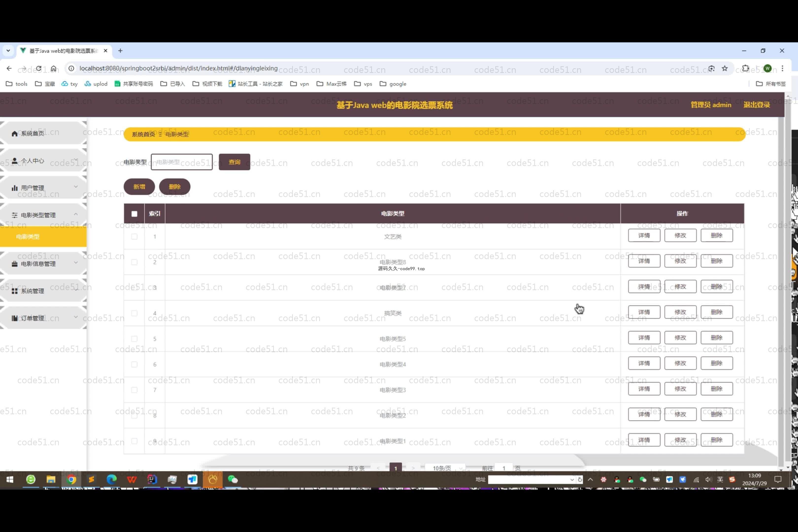The width and height of the screenshot is (798, 532).
Task: Click the 退出登录 logout link
Action: (x=757, y=105)
